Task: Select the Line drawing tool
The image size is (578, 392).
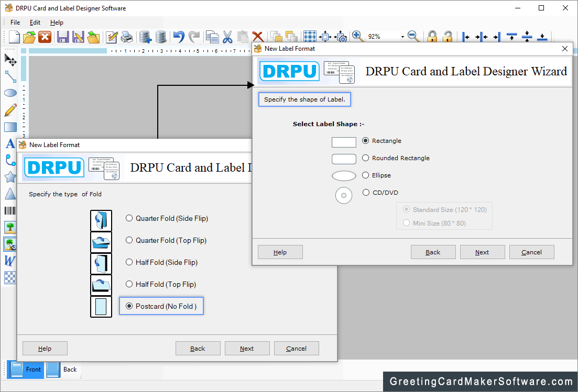Action: coord(10,76)
